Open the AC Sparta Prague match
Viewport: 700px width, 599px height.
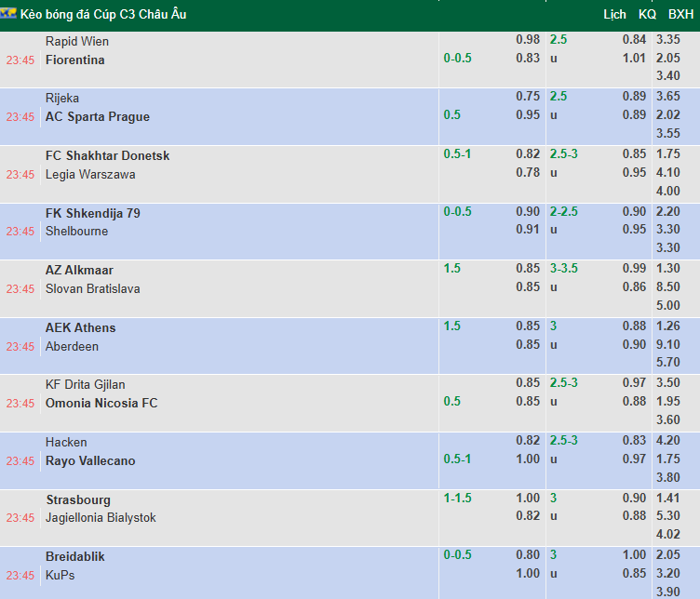click(x=97, y=116)
